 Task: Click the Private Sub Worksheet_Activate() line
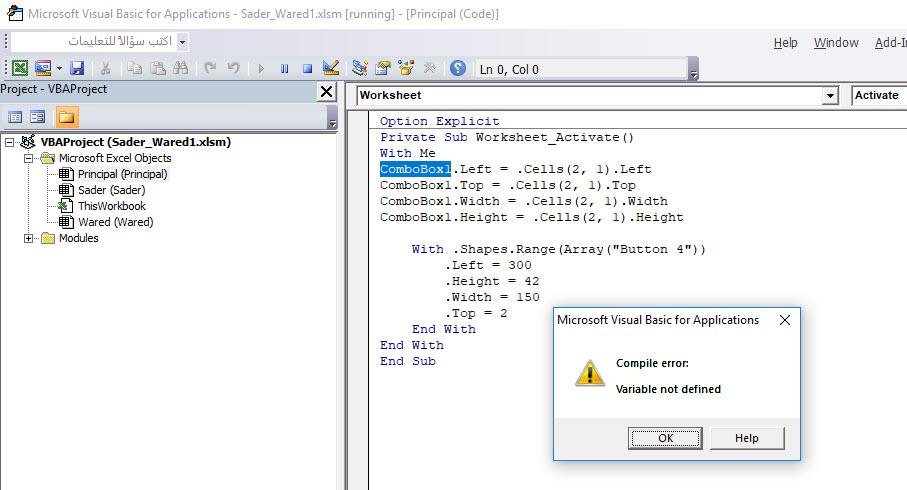click(507, 137)
